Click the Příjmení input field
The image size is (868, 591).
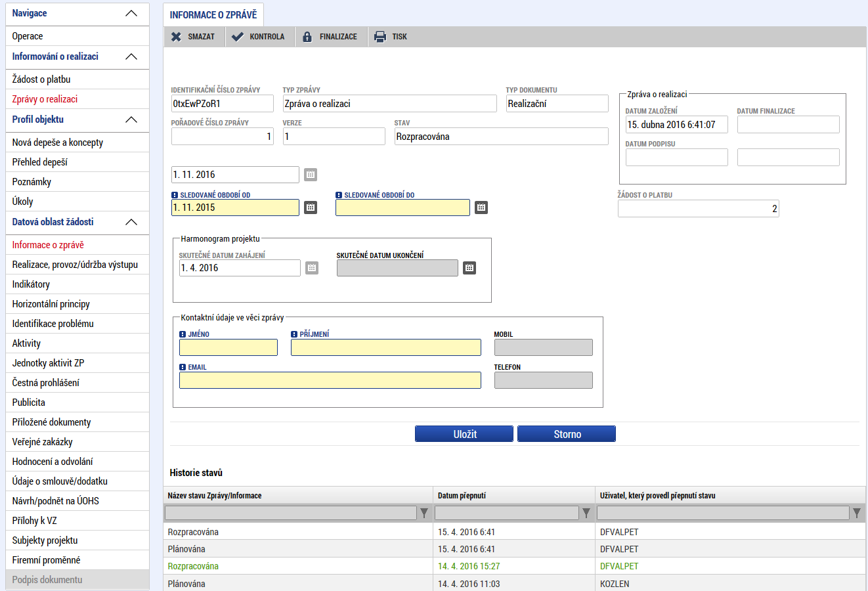click(x=386, y=347)
